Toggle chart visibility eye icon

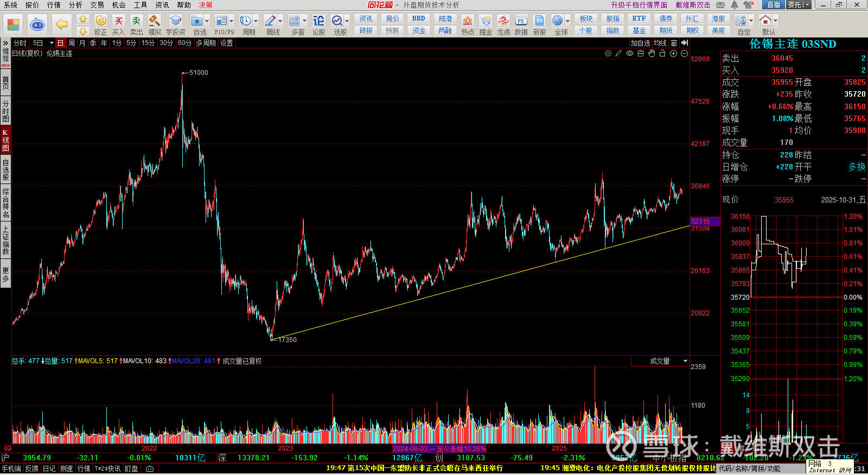(x=630, y=53)
